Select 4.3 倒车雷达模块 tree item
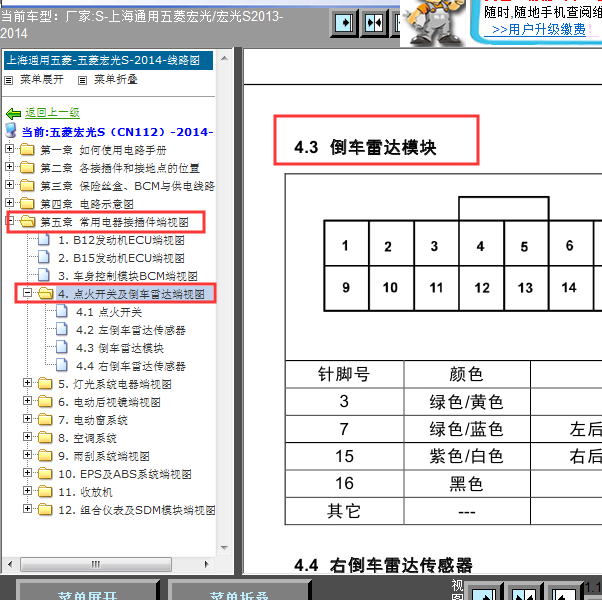Viewport: 602px width, 600px height. click(120, 348)
